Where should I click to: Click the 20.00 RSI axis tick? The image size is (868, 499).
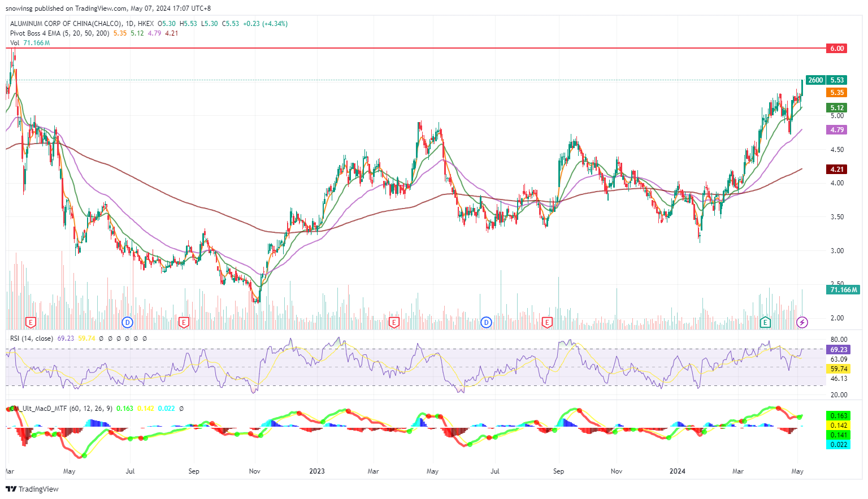[839, 395]
